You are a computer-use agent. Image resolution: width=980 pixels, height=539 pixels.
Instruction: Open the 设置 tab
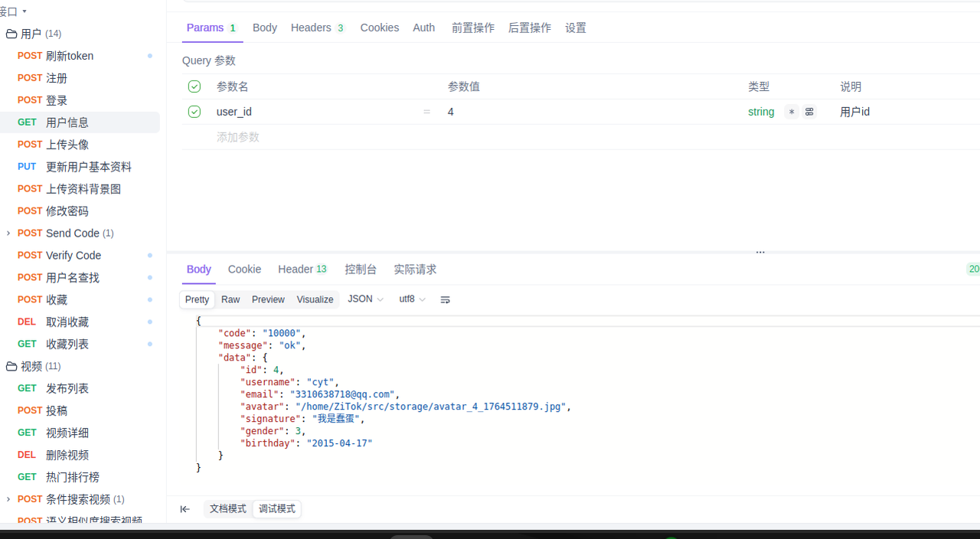tap(576, 28)
